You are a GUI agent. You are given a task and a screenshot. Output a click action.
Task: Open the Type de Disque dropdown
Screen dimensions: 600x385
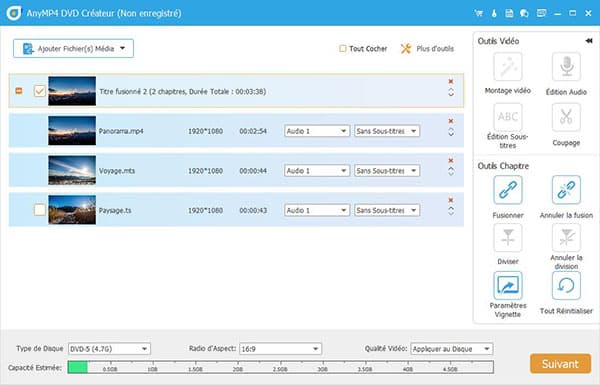click(109, 349)
